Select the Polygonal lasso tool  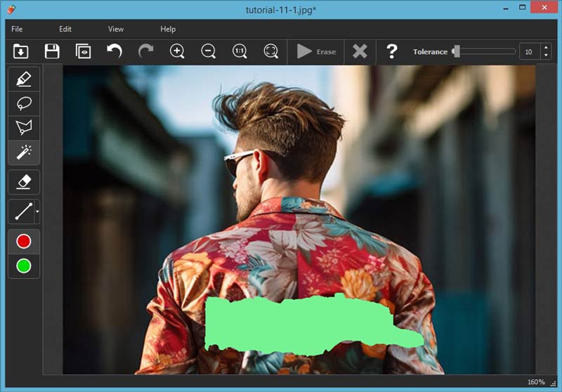(x=24, y=128)
